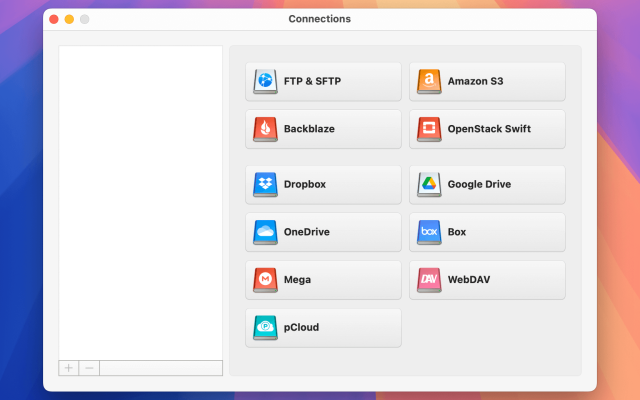Screen dimensions: 640x400
Task: Remove the selected connection with minus button
Action: point(89,368)
